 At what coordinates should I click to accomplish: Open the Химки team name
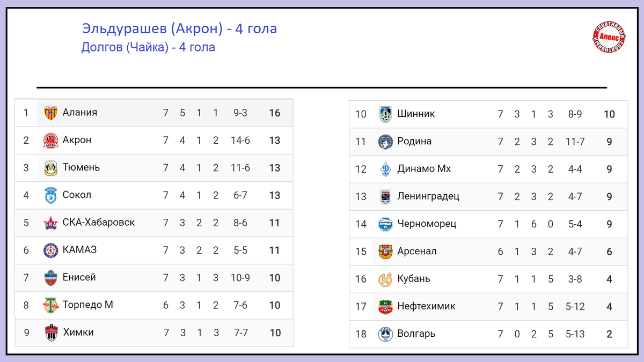coord(78,333)
